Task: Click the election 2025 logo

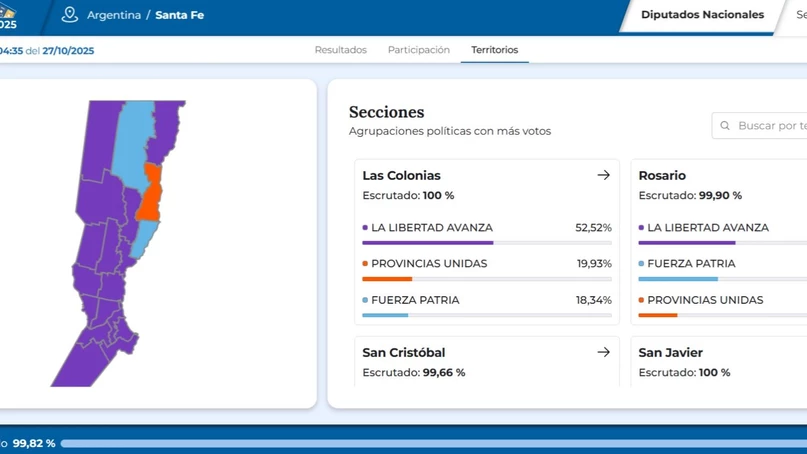Action: (x=8, y=17)
